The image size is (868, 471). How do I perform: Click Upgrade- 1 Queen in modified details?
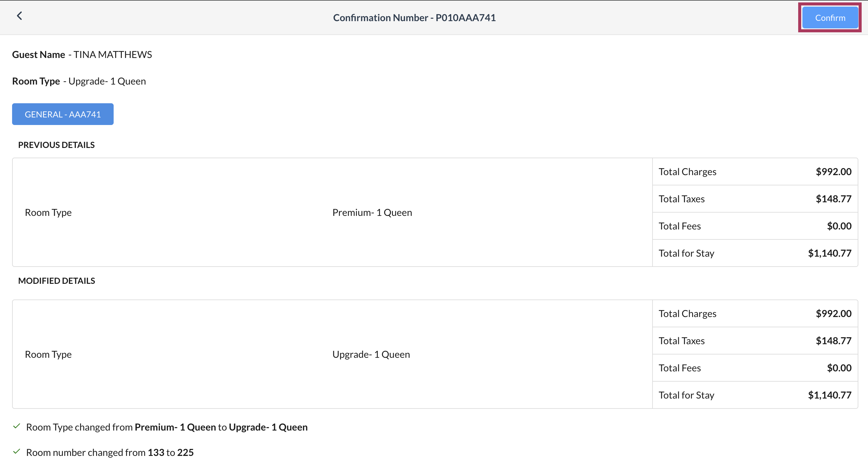pos(371,354)
